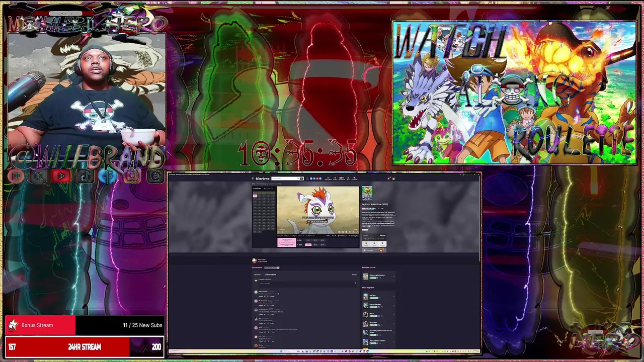This screenshot has height=362, width=644.
Task: Select second SUB server button
Action: click(x=315, y=240)
